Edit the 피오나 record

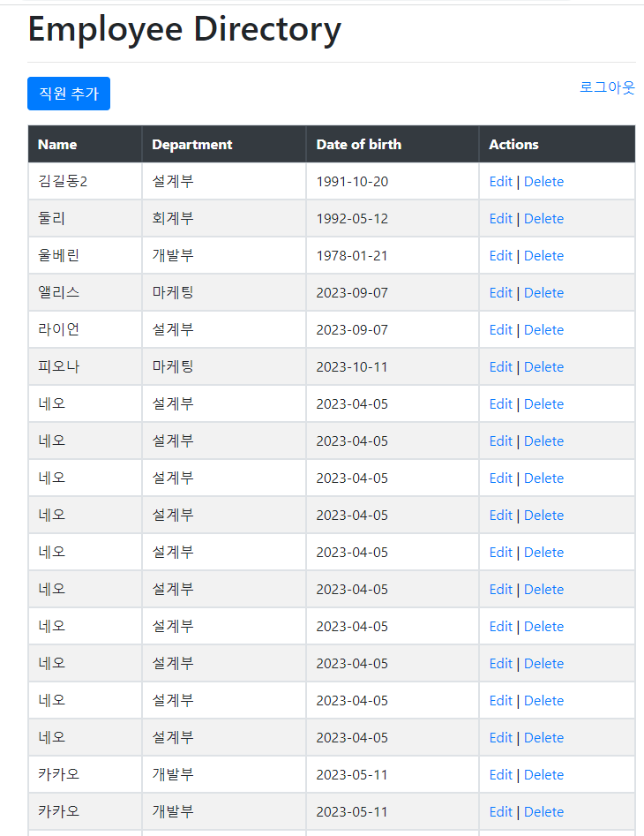501,367
